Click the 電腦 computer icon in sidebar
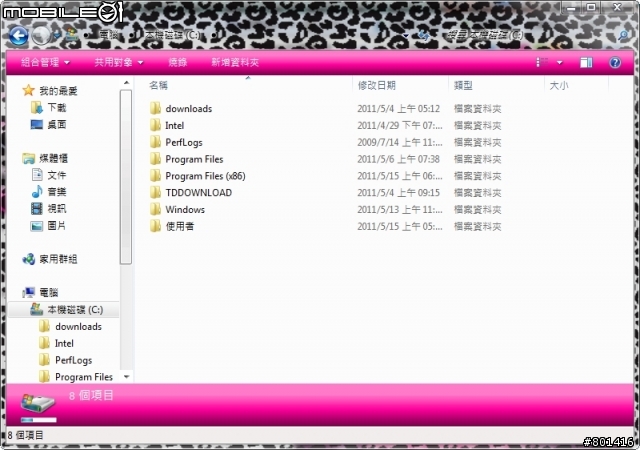The image size is (640, 450). coord(29,292)
